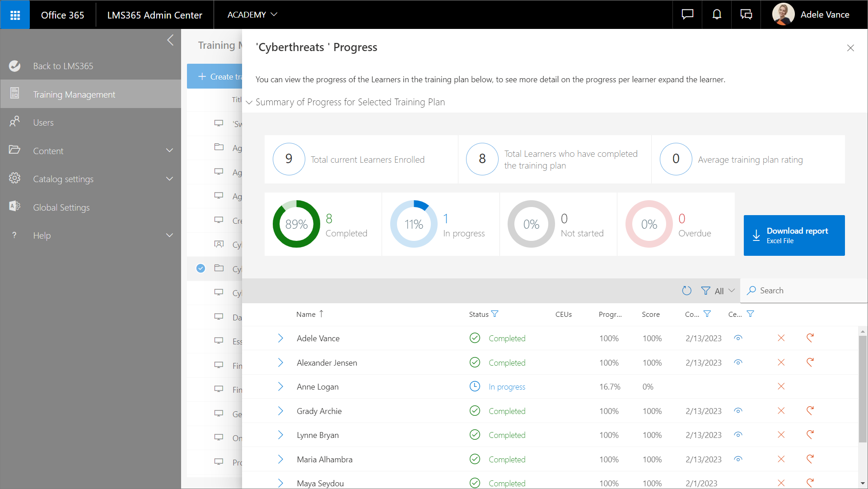Screen dimensions: 868x489
Task: Open the All filter dropdown
Action: point(719,291)
